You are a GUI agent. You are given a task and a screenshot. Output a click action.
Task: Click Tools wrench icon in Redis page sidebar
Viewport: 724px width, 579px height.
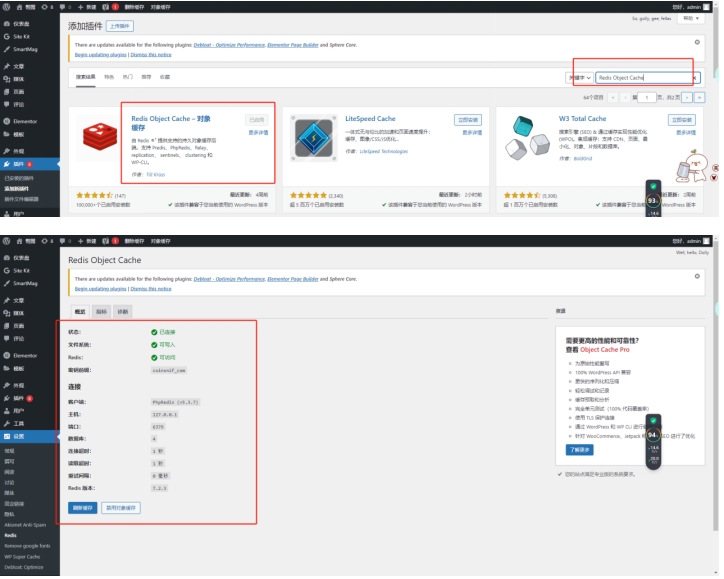pos(6,423)
